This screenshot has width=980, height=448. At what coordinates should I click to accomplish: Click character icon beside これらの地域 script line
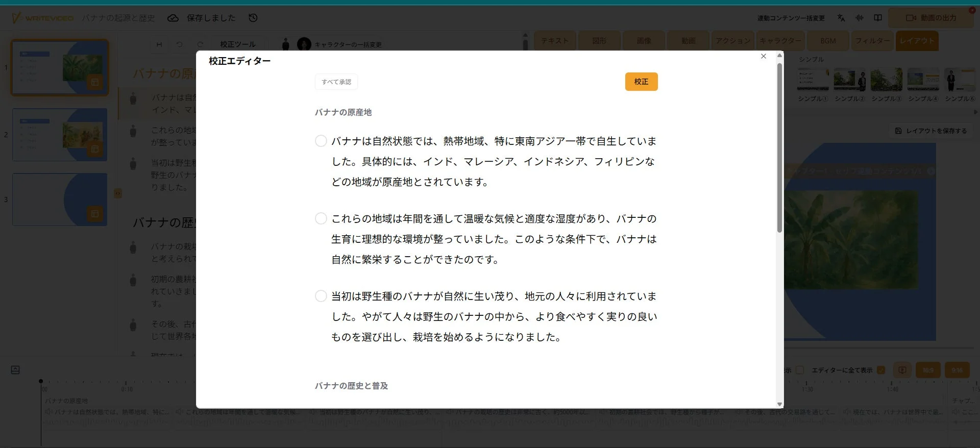click(133, 131)
